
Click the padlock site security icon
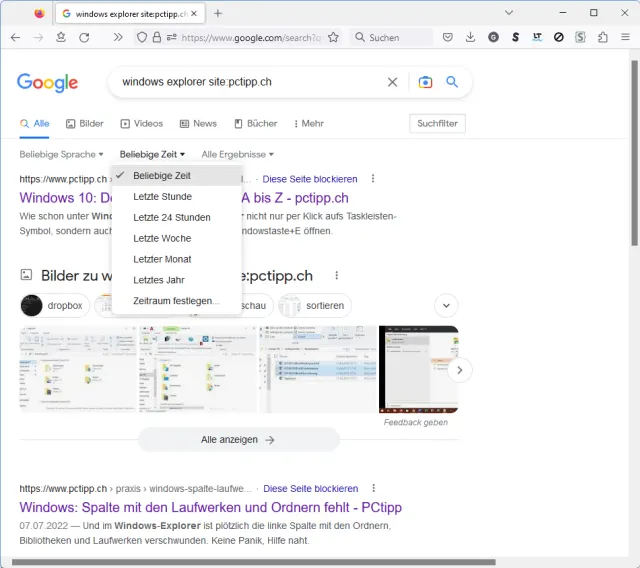pyautogui.click(x=157, y=38)
